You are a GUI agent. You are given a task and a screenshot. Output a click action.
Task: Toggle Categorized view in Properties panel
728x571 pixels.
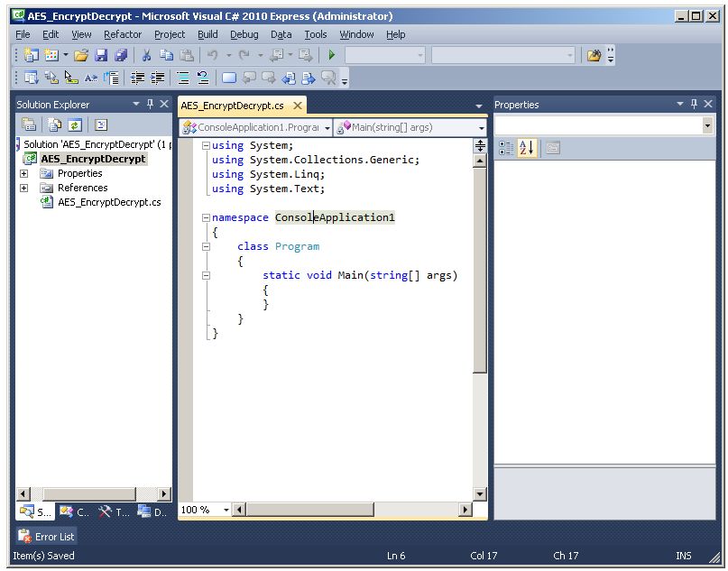coord(506,148)
